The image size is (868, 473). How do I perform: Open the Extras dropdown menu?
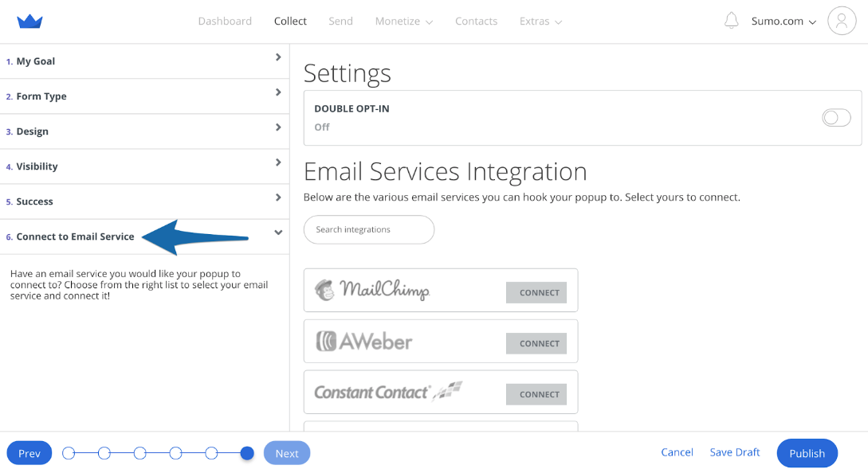click(x=540, y=21)
